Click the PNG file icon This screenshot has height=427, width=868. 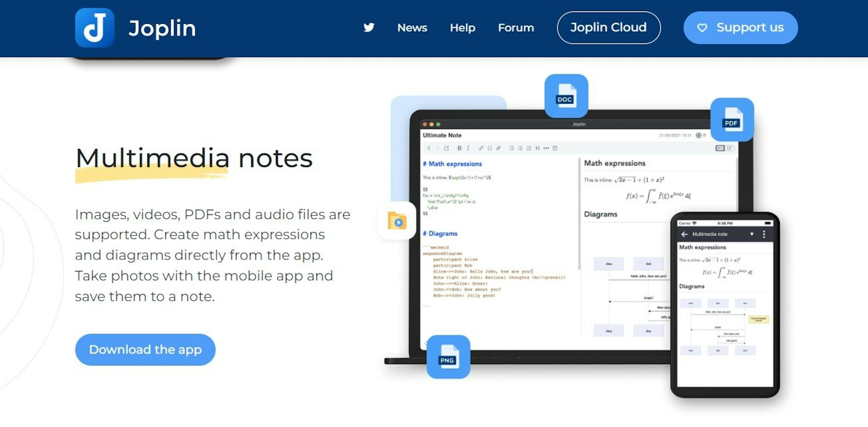pos(448,357)
